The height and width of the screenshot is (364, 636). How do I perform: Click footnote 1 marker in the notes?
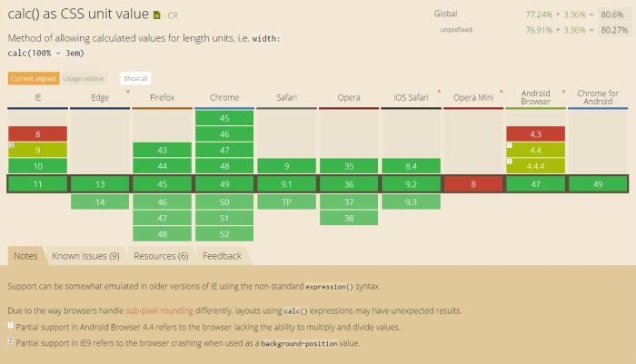[11, 325]
